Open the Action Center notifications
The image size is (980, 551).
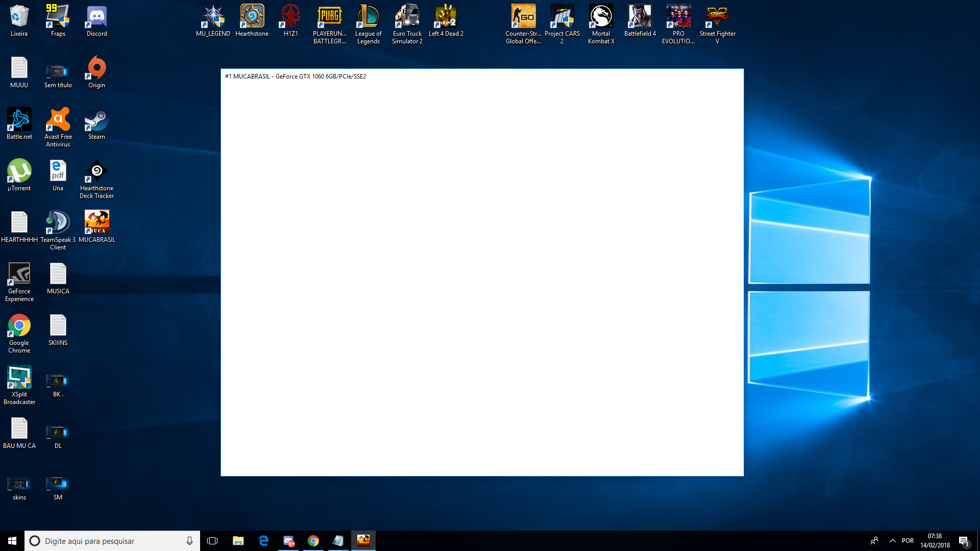(x=964, y=541)
